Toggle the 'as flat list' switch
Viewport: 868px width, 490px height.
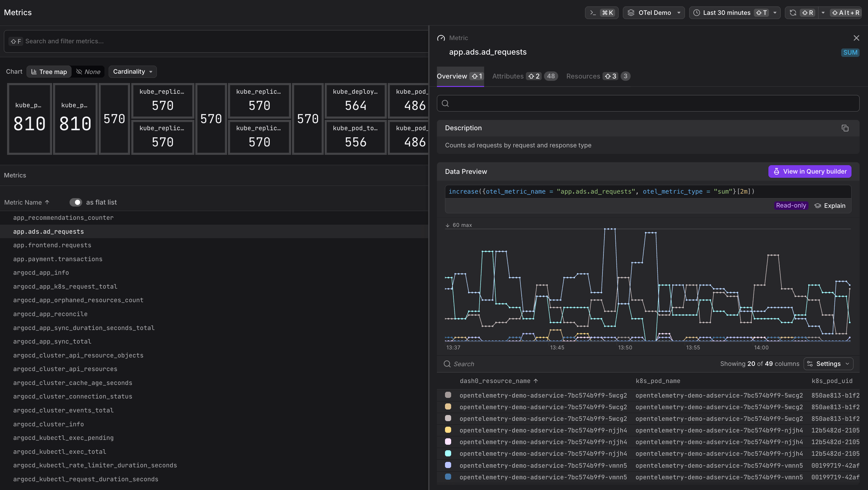76,202
